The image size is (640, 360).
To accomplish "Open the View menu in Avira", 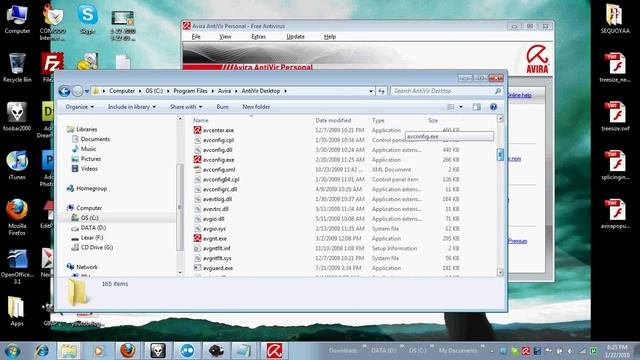I will coord(225,36).
